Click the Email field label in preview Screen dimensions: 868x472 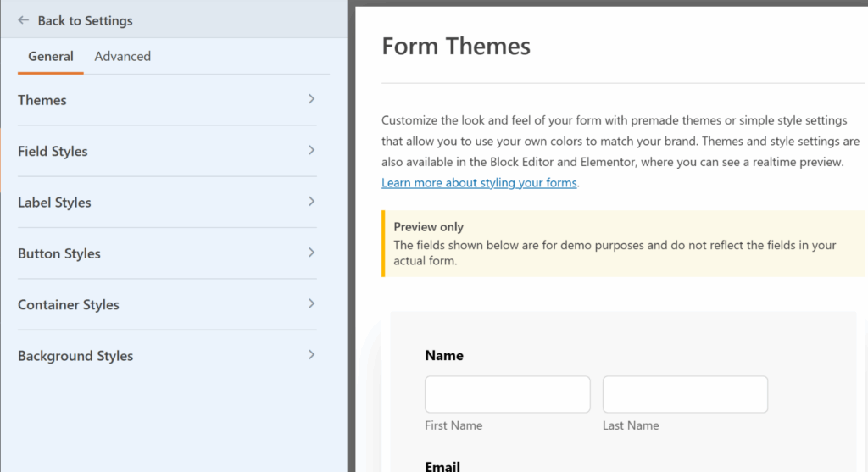(x=442, y=466)
